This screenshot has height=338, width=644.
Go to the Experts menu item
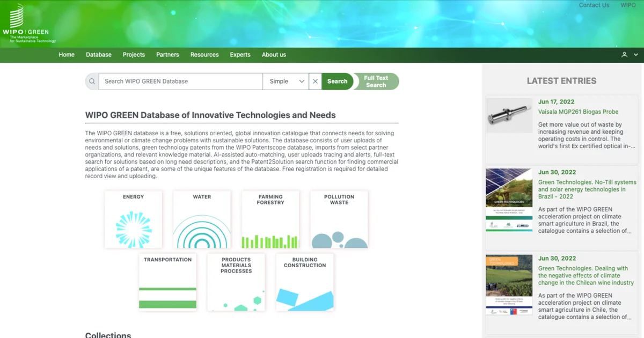240,55
